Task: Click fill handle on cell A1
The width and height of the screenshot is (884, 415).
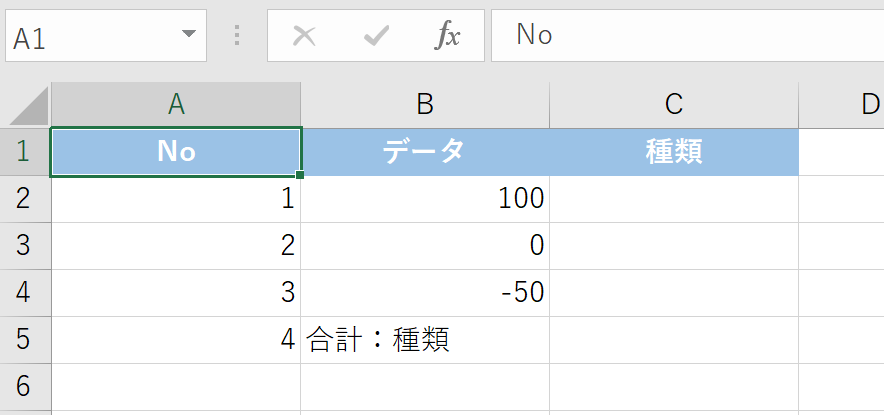Action: click(300, 175)
